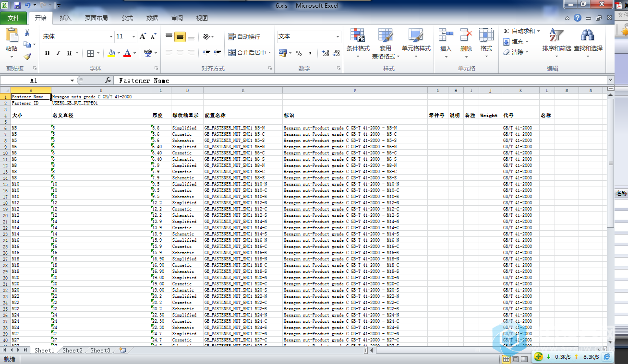The width and height of the screenshot is (628, 364).
Task: Open the font name dropdown (宋体)
Action: tap(111, 37)
